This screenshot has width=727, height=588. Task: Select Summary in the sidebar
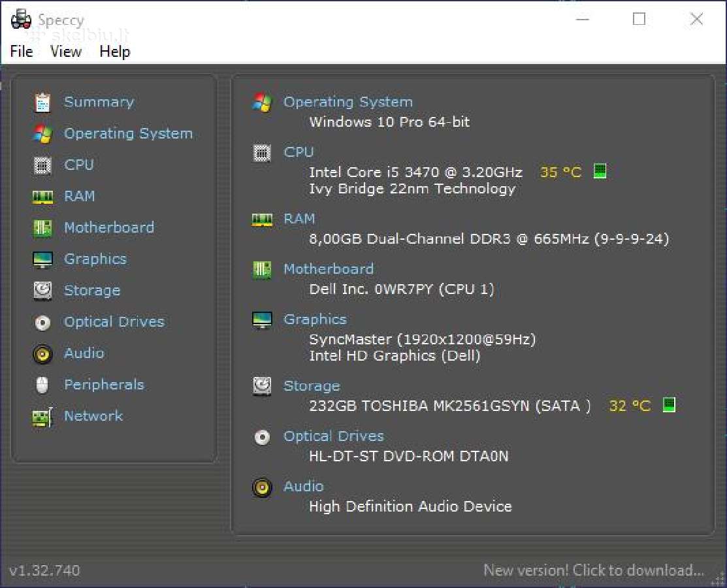(x=99, y=101)
